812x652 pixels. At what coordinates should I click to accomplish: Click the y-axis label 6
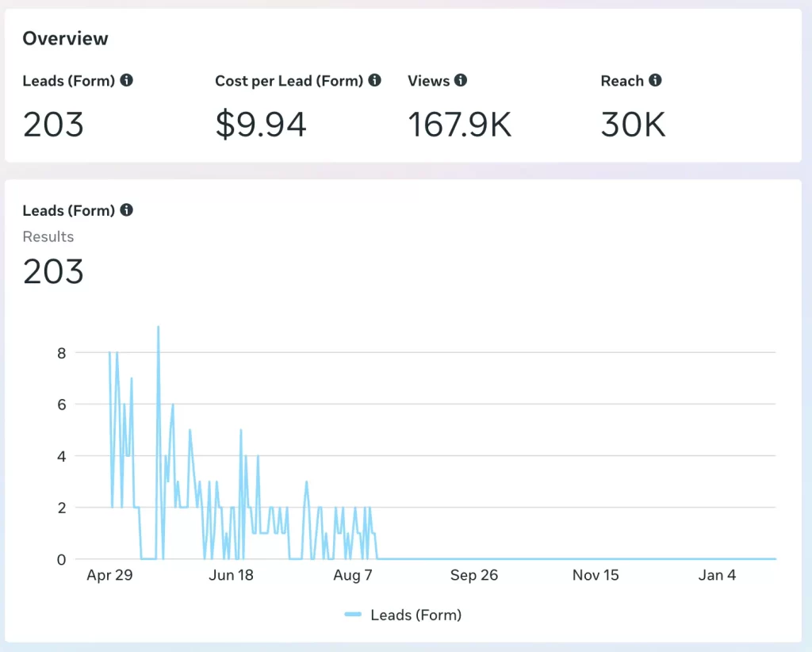pos(62,405)
